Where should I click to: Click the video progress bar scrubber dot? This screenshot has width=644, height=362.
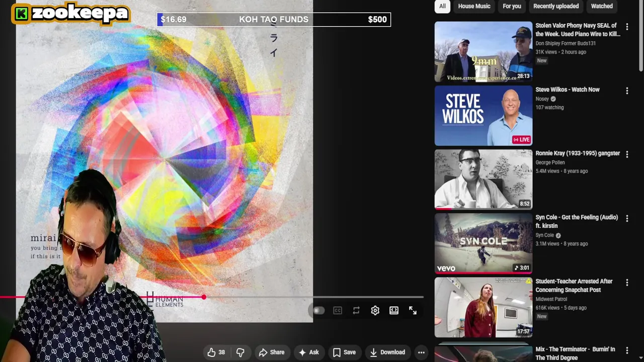(204, 297)
